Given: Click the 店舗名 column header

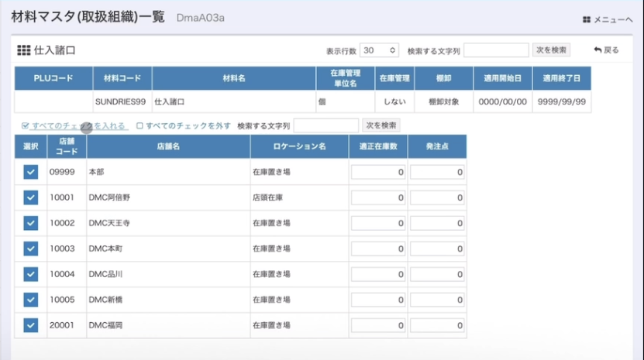Looking at the screenshot, I should click(x=168, y=146).
